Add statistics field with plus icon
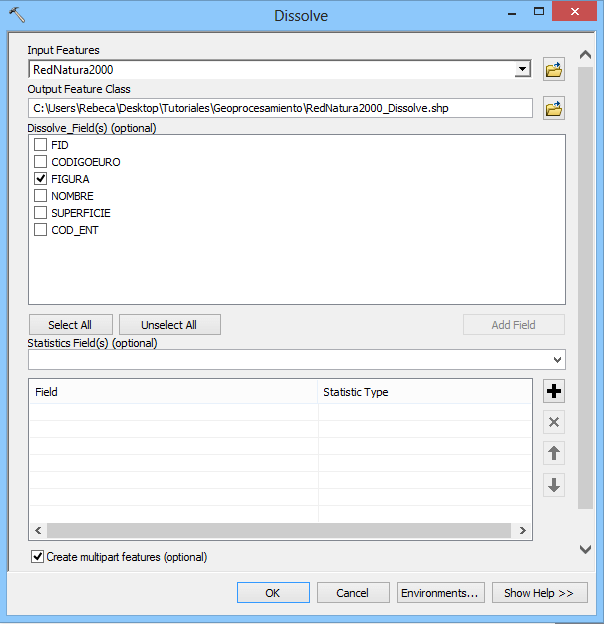This screenshot has height=624, width=604. point(554,391)
